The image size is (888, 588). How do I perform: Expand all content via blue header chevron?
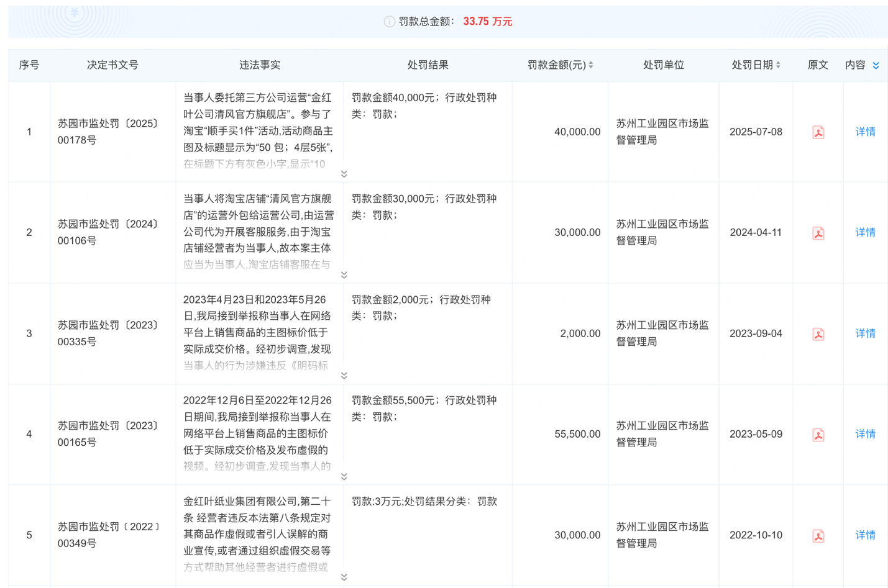point(876,66)
